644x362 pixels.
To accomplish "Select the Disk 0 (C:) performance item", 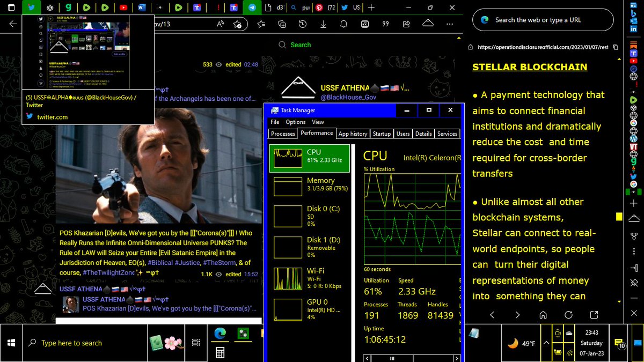I will [310, 217].
